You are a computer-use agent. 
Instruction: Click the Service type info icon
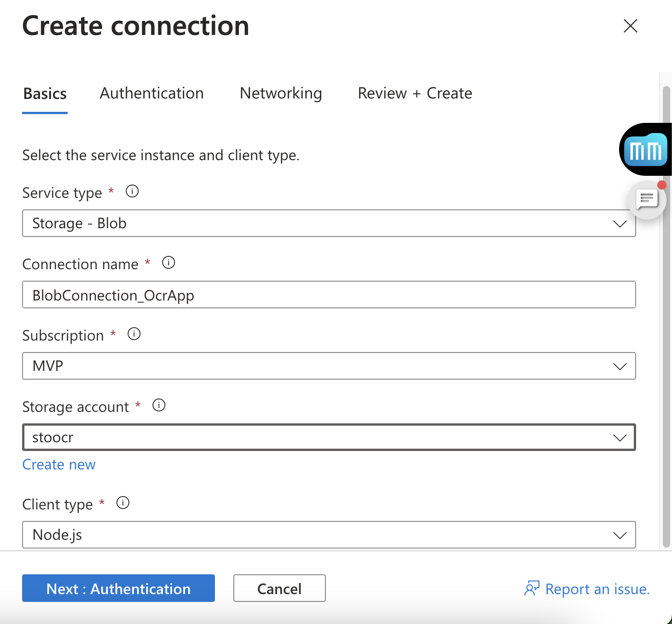[132, 191]
